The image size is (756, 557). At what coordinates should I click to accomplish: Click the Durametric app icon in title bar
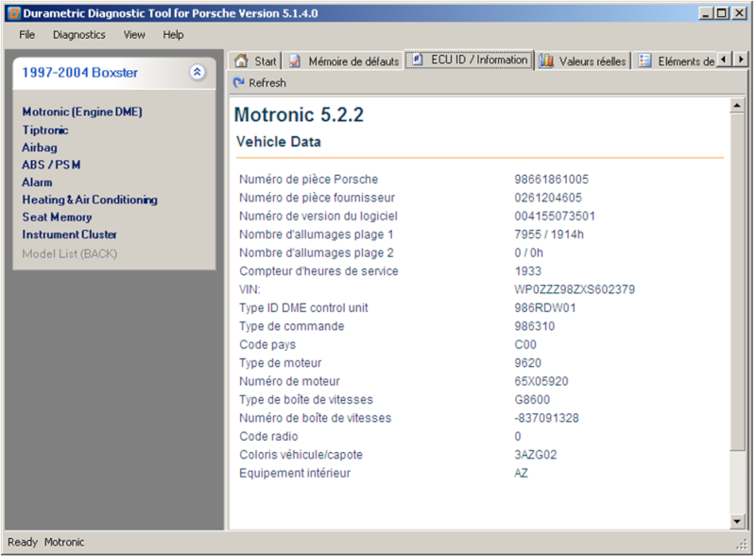(x=14, y=13)
